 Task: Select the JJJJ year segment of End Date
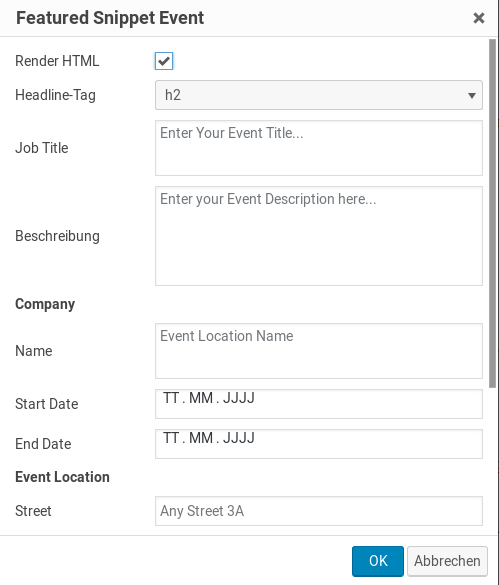point(238,438)
